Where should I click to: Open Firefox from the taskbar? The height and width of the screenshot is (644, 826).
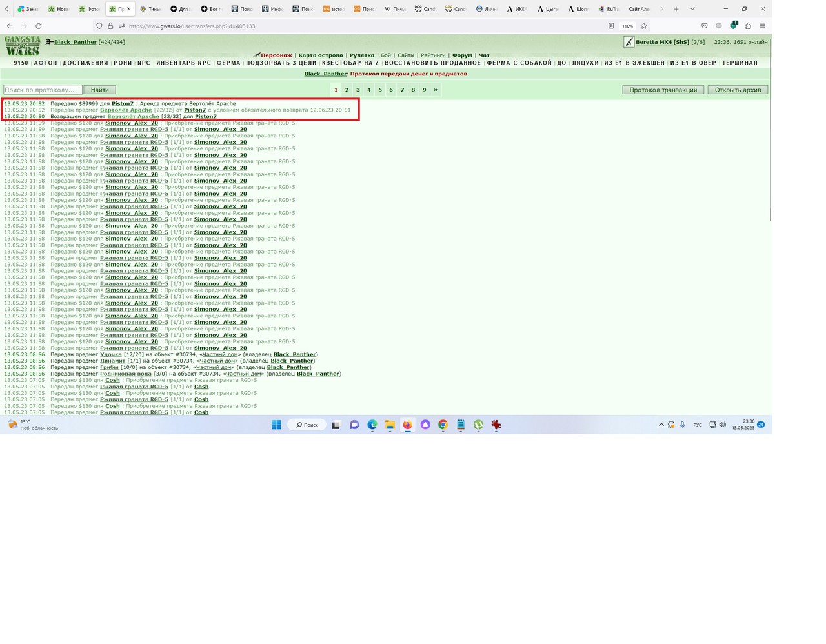407,425
